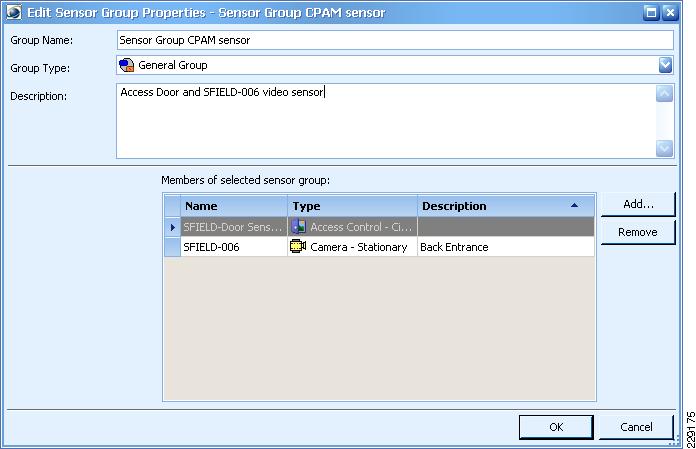Screen dimensions: 696x449
Task: Click the row selector arrow for SFIELD-Door Sensor
Action: 172,227
